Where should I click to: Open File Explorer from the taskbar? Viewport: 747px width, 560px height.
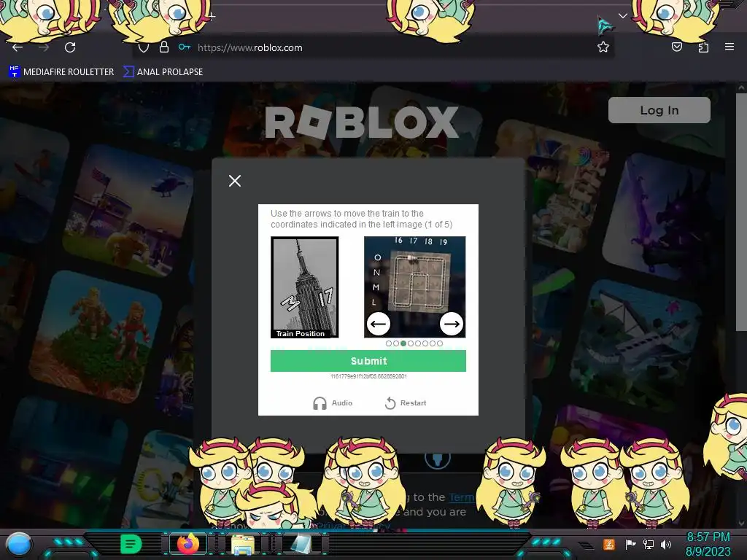[243, 544]
